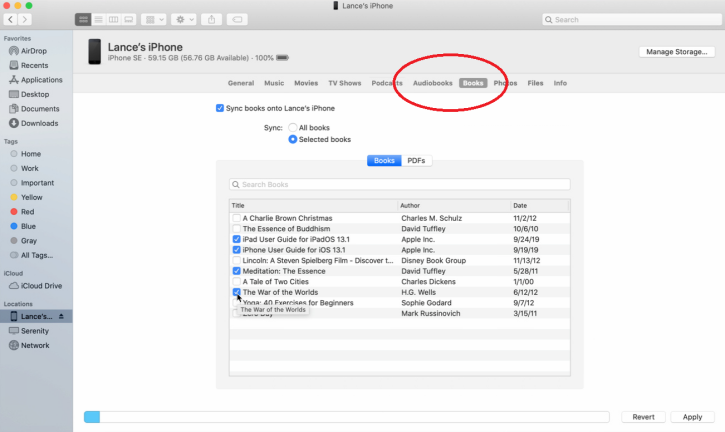Switch to column view in toolbar
725x432 pixels.
(113, 19)
